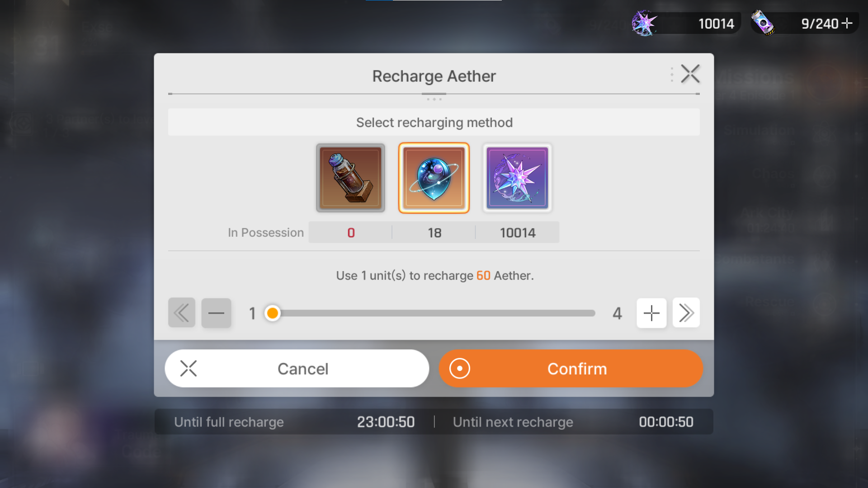This screenshot has height=488, width=868.
Task: Click the 10014 crystal balance display
Action: pyautogui.click(x=716, y=23)
